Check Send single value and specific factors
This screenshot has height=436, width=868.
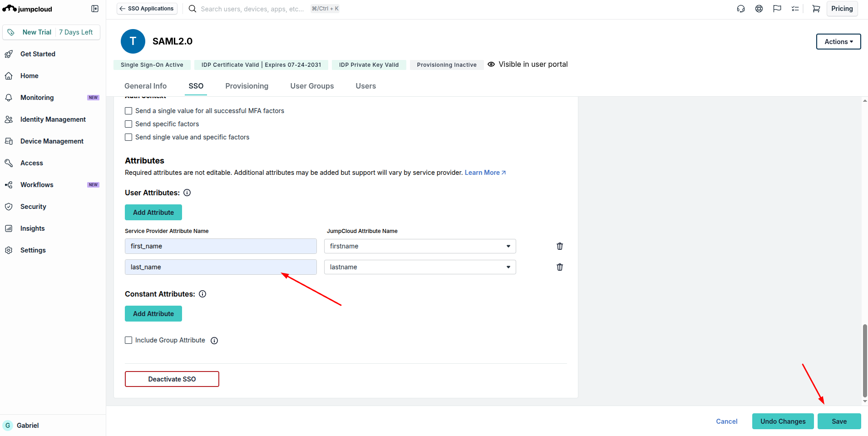point(128,137)
